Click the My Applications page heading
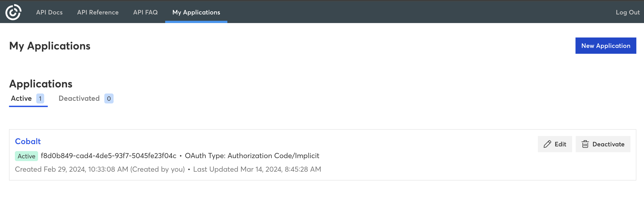The height and width of the screenshot is (206, 644). coord(50,46)
